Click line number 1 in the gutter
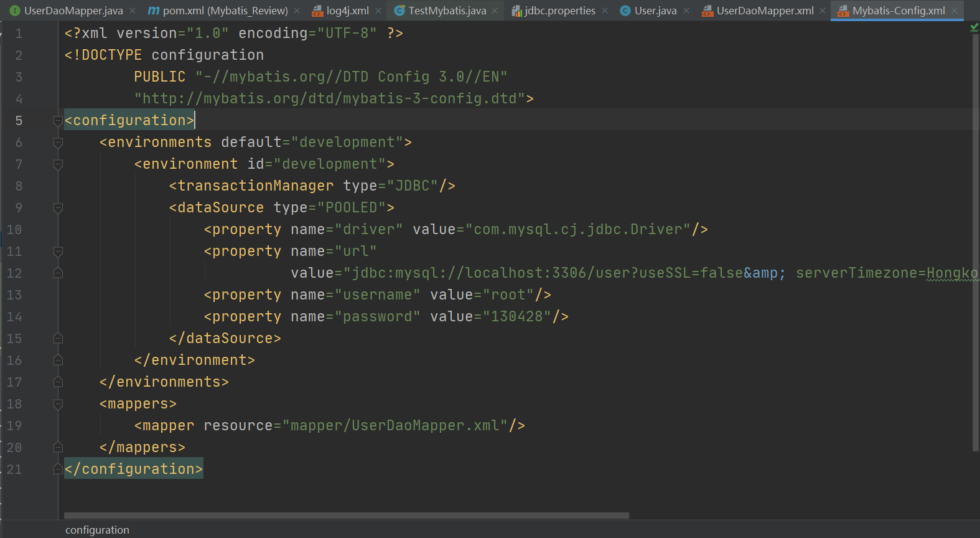Viewport: 980px width, 538px height. click(19, 34)
